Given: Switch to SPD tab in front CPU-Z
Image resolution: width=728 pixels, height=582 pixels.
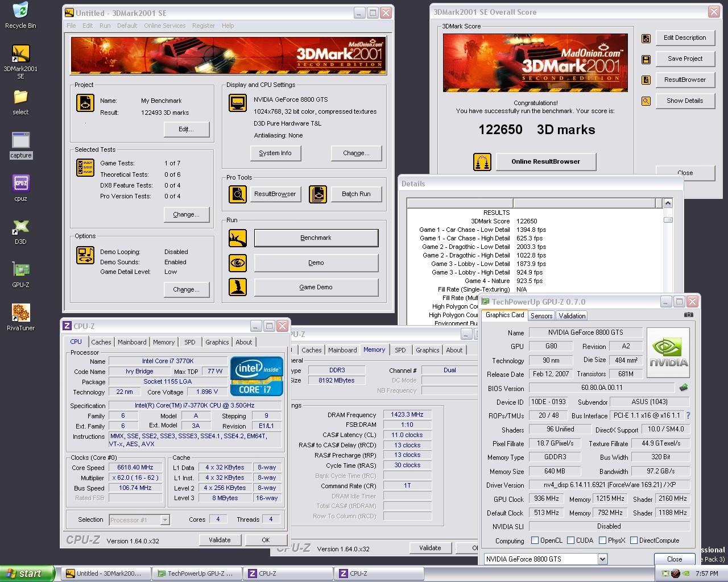Looking at the screenshot, I should coord(189,342).
